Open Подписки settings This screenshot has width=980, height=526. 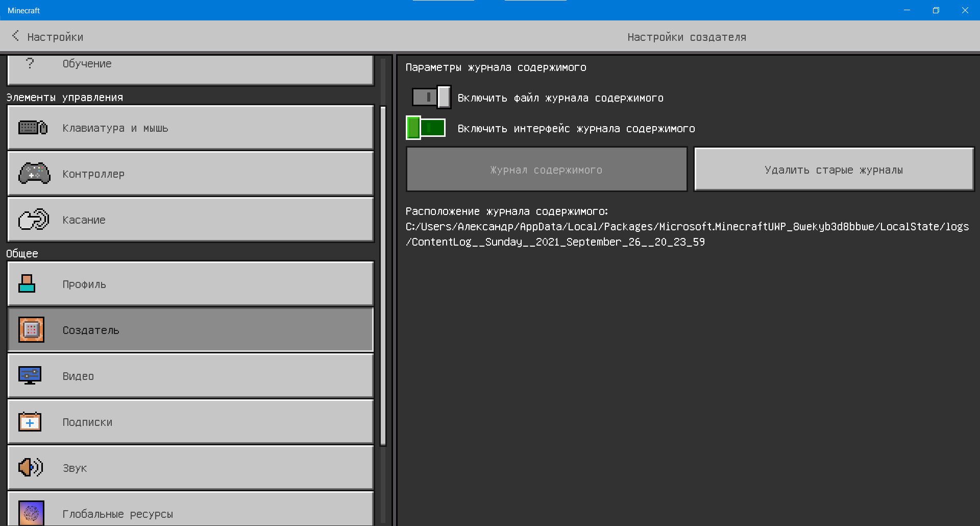pos(190,422)
